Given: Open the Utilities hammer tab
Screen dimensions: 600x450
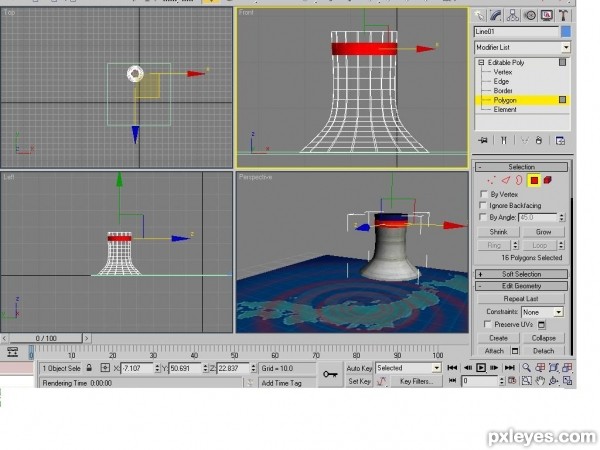Looking at the screenshot, I should coord(562,15).
